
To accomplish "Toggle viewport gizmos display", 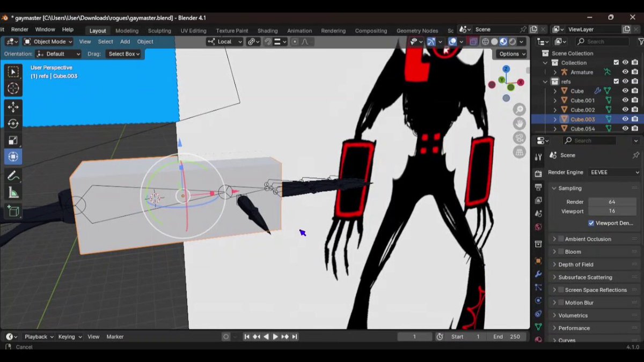I will (x=431, y=41).
